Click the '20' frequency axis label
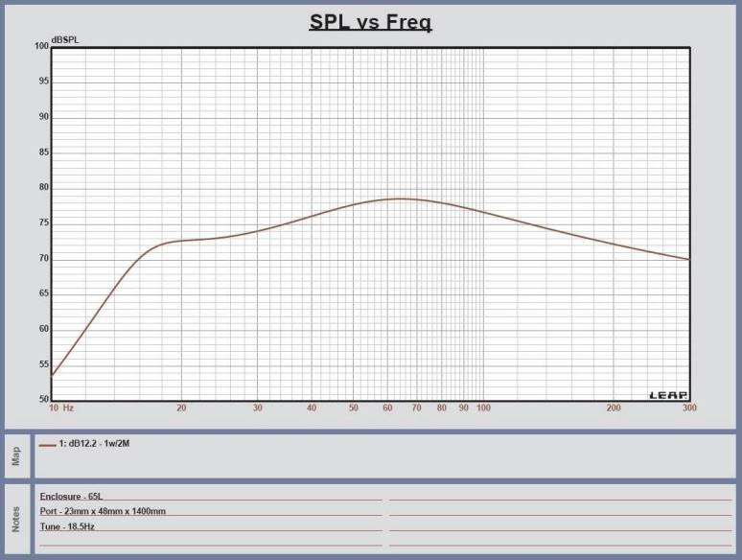This screenshot has width=742, height=560. (x=181, y=408)
